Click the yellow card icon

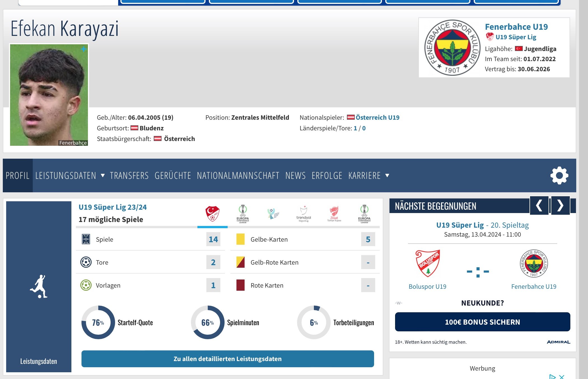tap(240, 239)
